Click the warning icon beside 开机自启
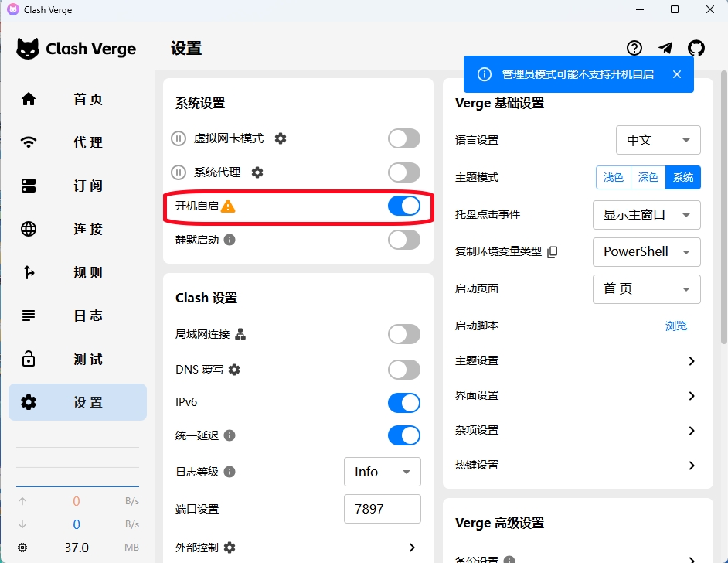The image size is (728, 563). [x=228, y=206]
